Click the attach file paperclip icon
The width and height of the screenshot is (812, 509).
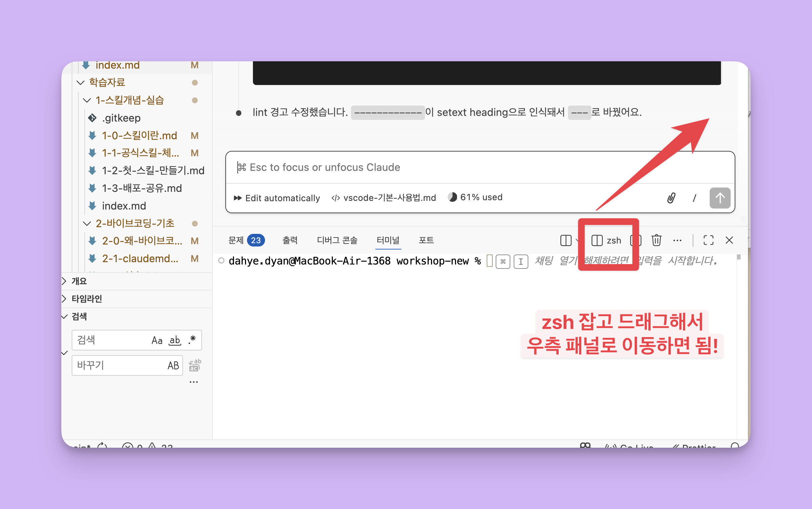tap(671, 198)
